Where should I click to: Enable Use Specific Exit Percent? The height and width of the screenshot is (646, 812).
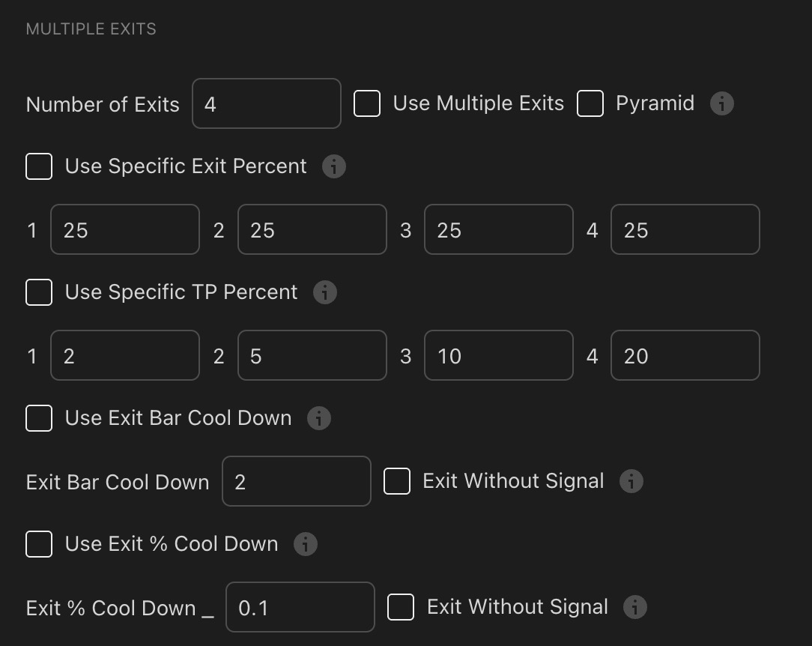[38, 166]
